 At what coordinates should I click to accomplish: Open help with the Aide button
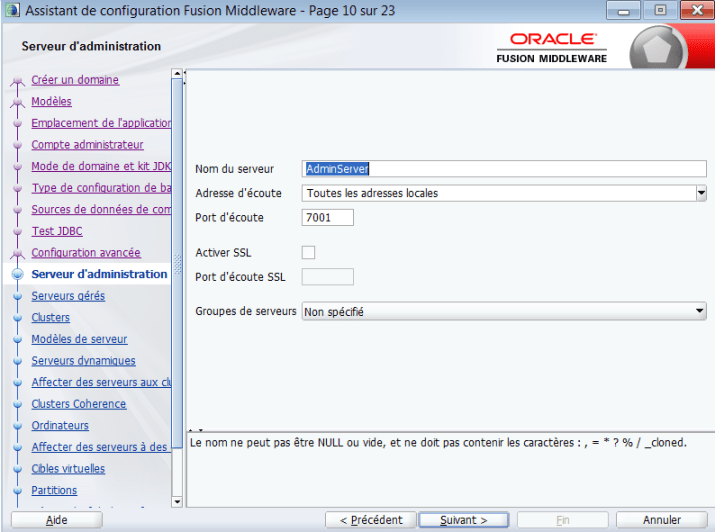(x=57, y=520)
